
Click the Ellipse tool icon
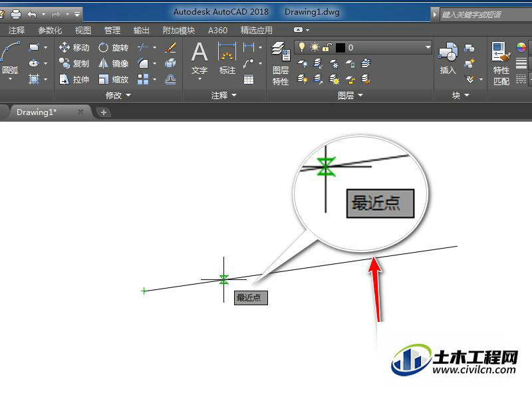(x=34, y=63)
